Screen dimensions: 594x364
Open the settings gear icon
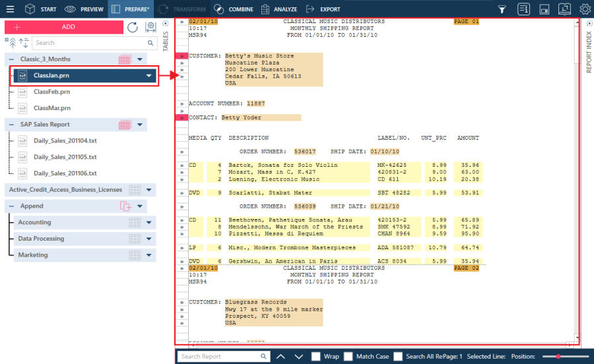[x=585, y=9]
